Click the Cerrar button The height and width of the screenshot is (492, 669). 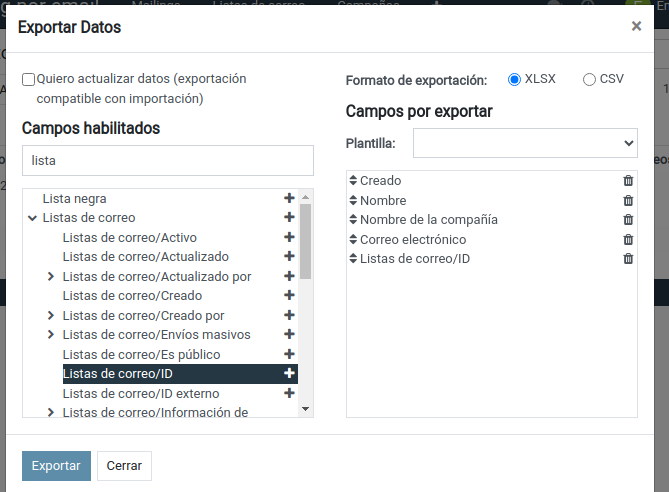pyautogui.click(x=125, y=466)
